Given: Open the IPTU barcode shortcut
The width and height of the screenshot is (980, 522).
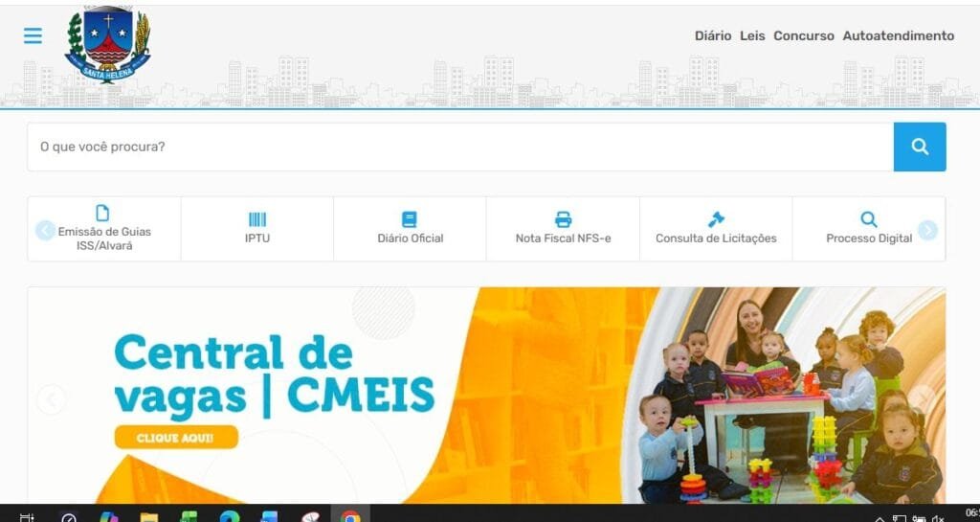Looking at the screenshot, I should pos(256,228).
